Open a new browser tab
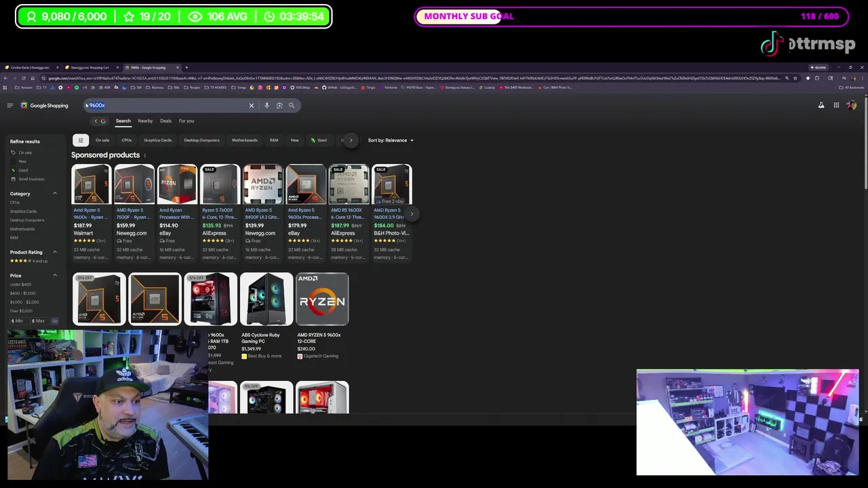 [186, 68]
